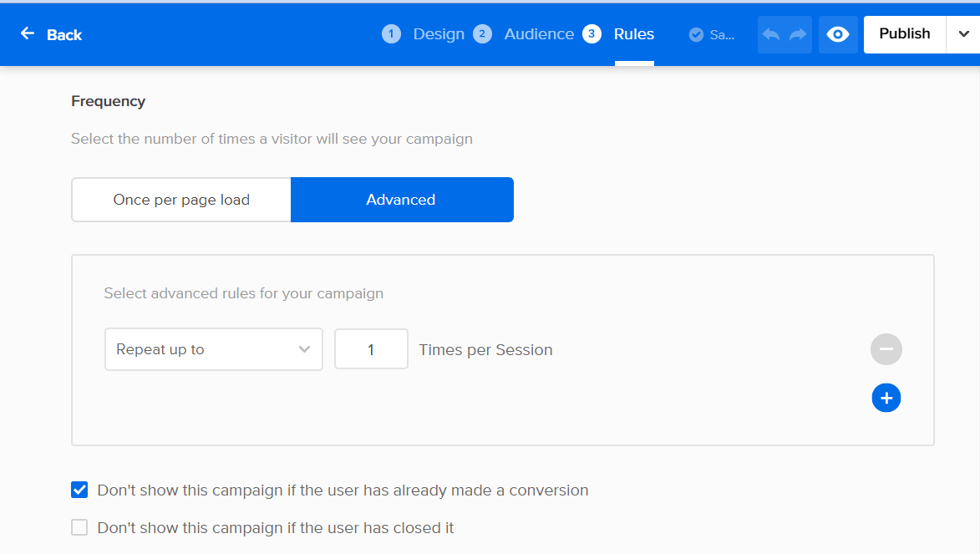Viewport: 980px width, 554px height.
Task: Open the Repeat up to dropdown
Action: pyautogui.click(x=213, y=349)
